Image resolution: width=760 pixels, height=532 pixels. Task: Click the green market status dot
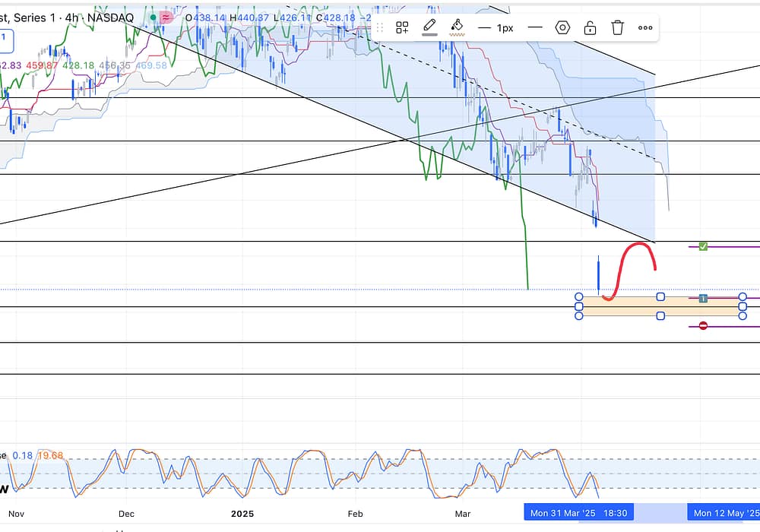click(x=153, y=17)
